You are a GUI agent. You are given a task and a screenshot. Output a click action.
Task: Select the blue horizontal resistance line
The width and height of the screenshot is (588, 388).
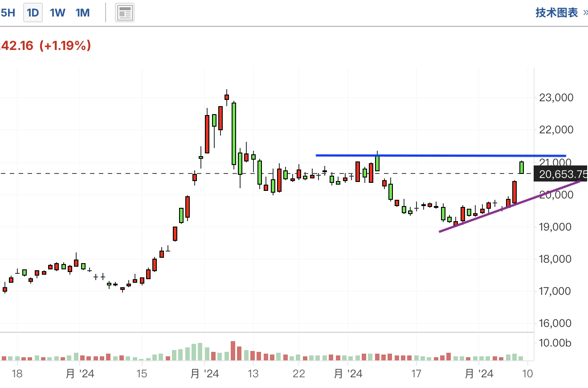pos(441,156)
